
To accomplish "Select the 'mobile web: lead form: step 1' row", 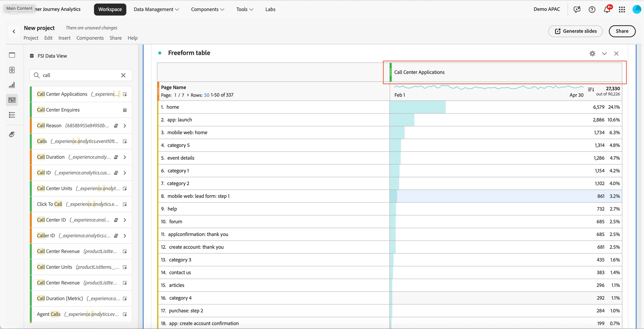I will pos(390,196).
